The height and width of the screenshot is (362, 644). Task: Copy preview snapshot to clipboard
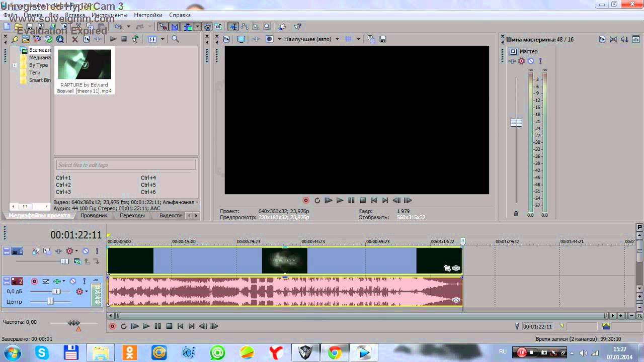(x=371, y=39)
